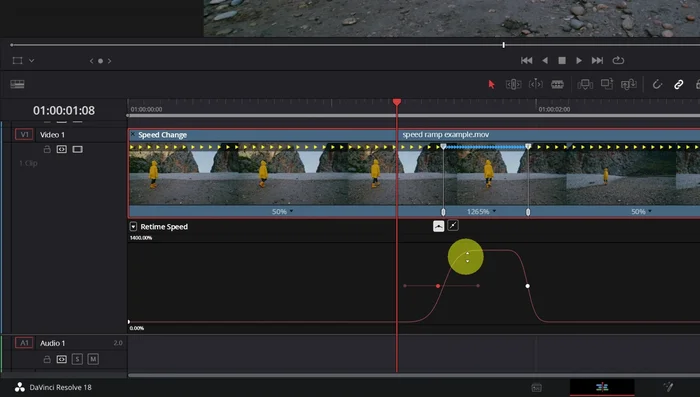This screenshot has height=397, width=700.
Task: Select the white keyframe on retime curve
Action: 528,286
